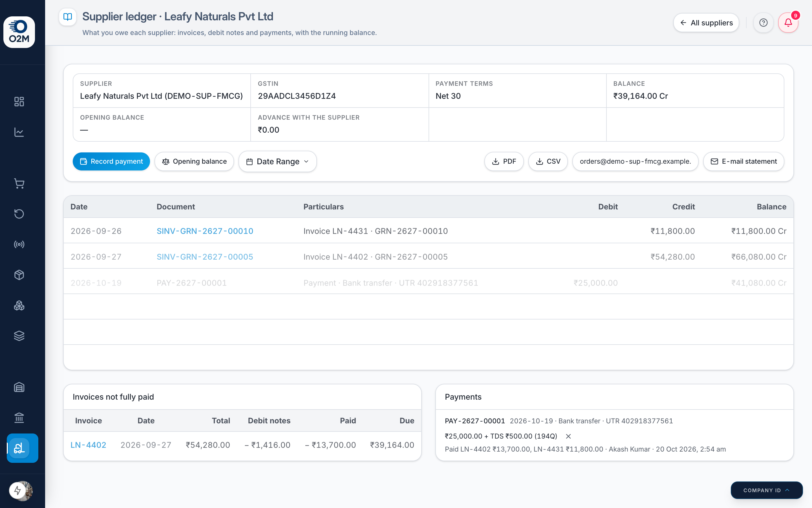
Task: Click the supplier email address field
Action: click(635, 162)
